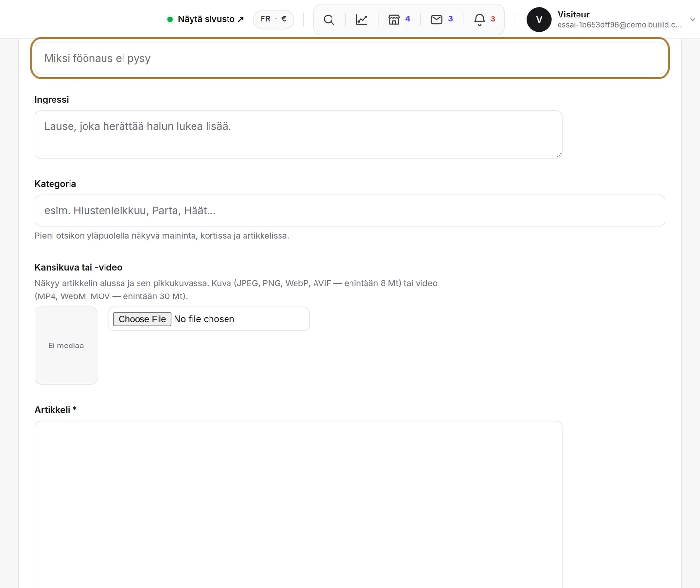
Task: Click the Kansikuva tai -video label
Action: coord(78,267)
